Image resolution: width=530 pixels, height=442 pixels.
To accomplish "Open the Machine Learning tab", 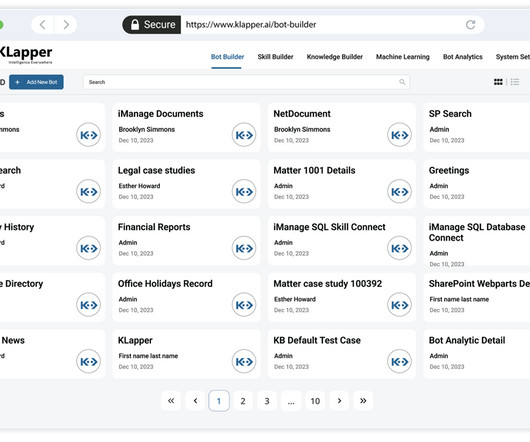I will tap(403, 57).
